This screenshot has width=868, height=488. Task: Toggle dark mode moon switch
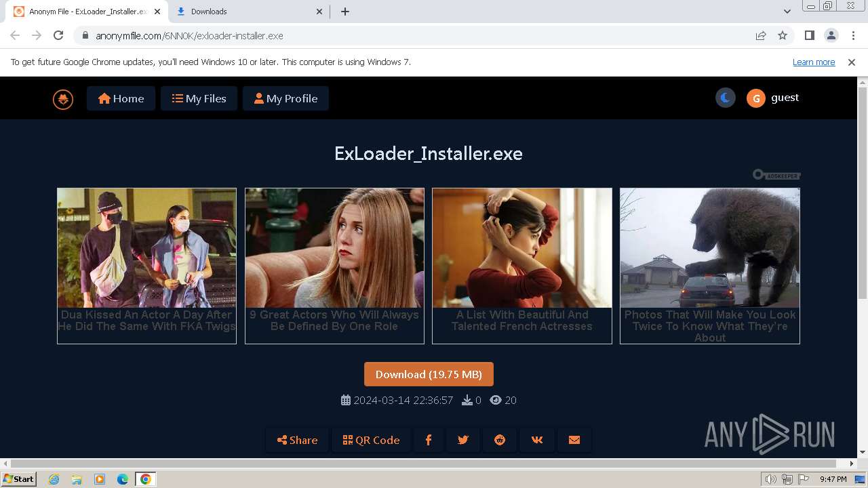pos(725,98)
